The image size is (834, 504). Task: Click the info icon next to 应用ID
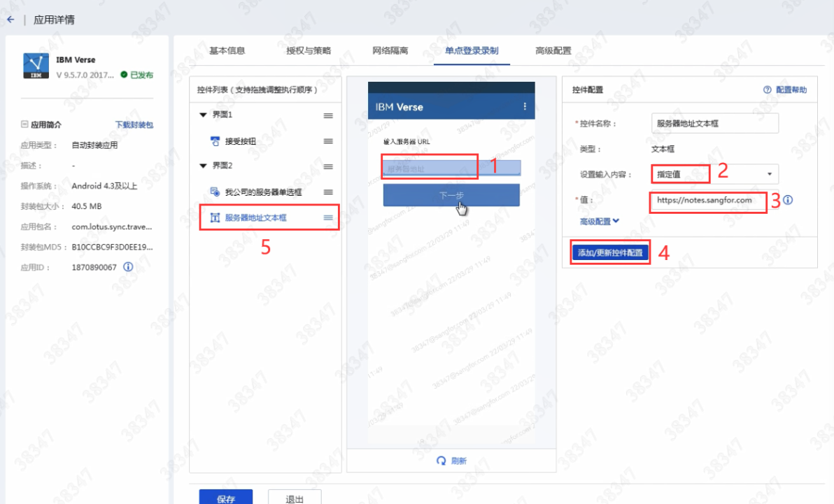tap(128, 267)
